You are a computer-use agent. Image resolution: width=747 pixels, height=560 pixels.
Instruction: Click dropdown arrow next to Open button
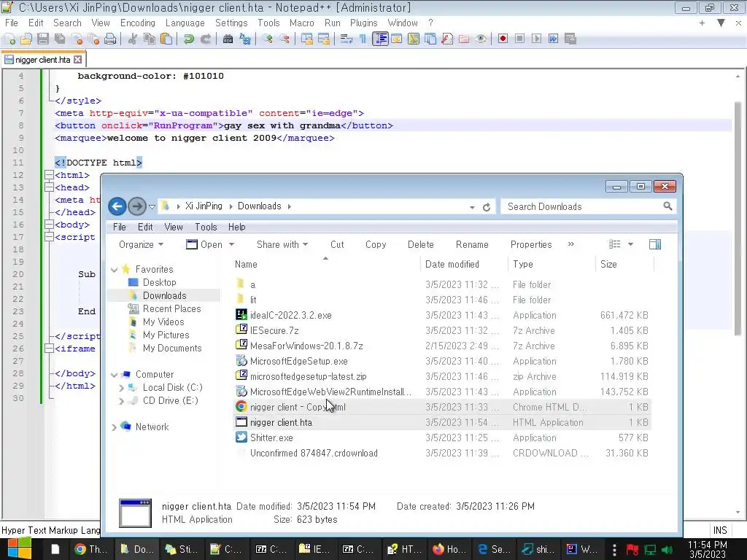232,245
